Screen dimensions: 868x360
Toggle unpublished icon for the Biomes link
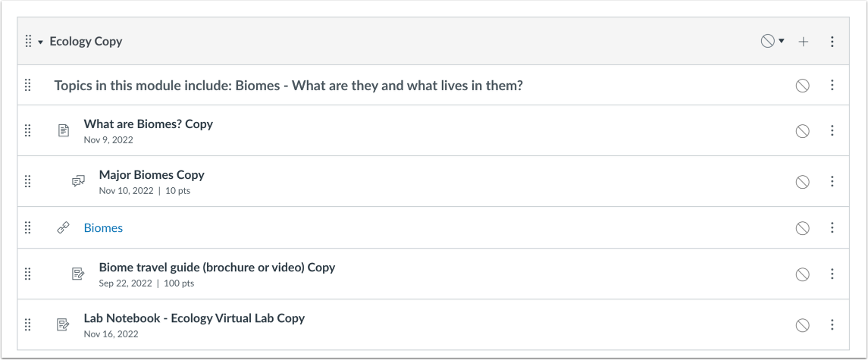click(802, 227)
